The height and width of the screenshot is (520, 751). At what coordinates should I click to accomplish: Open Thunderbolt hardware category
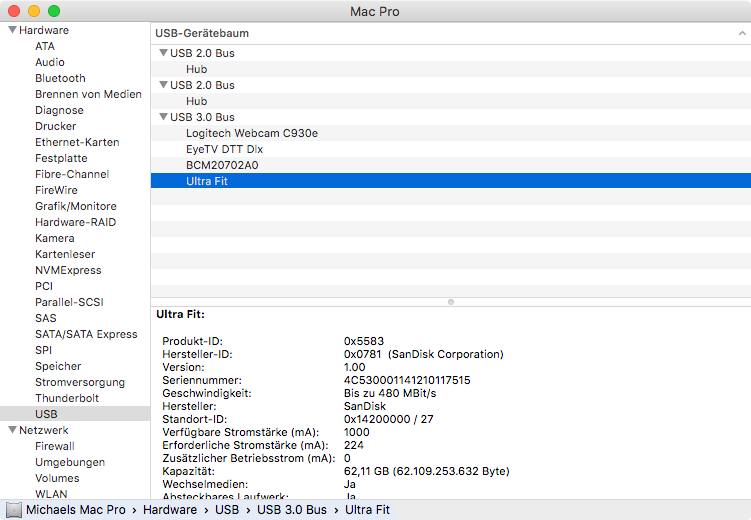click(66, 398)
